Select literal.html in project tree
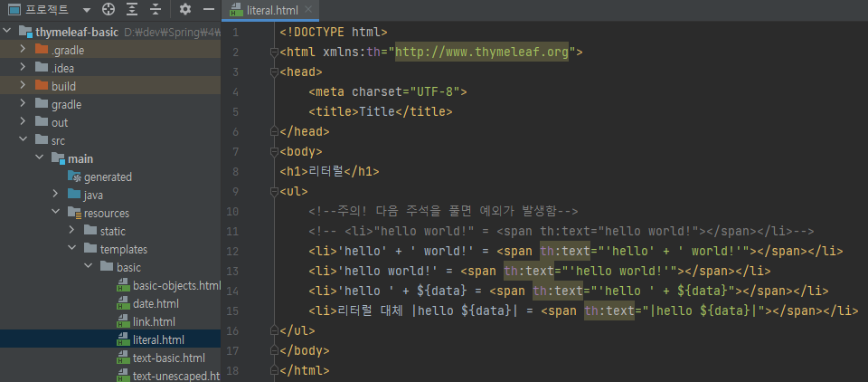868x382 pixels. [158, 339]
